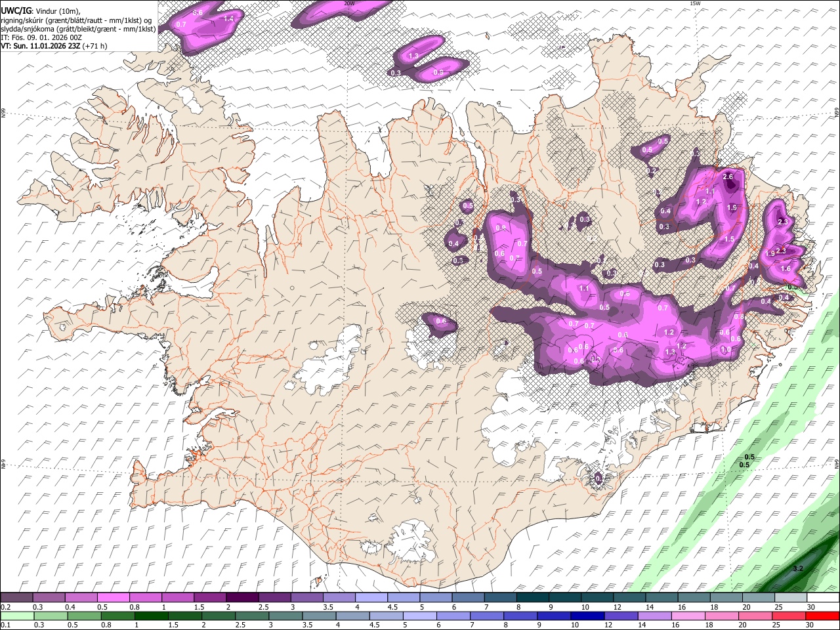Click palest green rain swatch between 0.1 and 0.3
The height and width of the screenshot is (630, 840).
(x=16, y=616)
